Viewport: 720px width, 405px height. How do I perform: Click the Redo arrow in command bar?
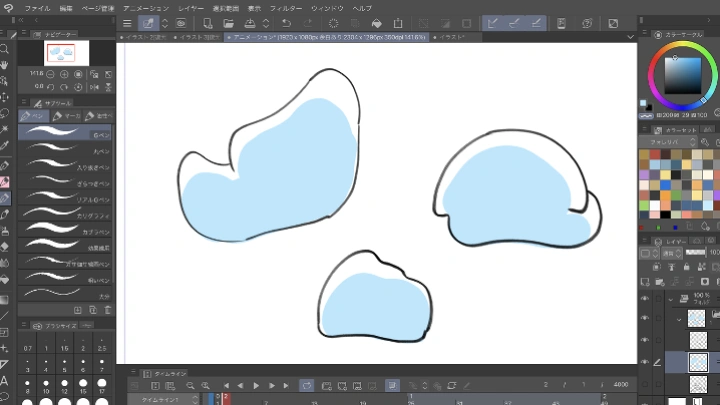308,23
